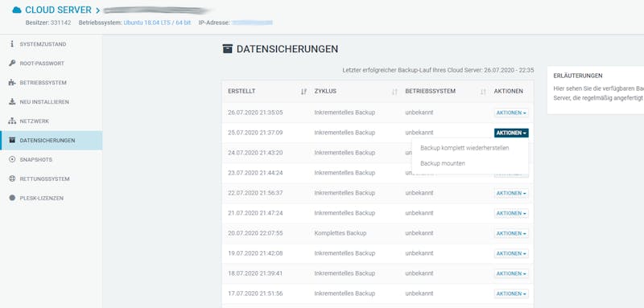Select the 17.07.2020 21:51:56 timestamp
The image size is (644, 308).
[255, 294]
